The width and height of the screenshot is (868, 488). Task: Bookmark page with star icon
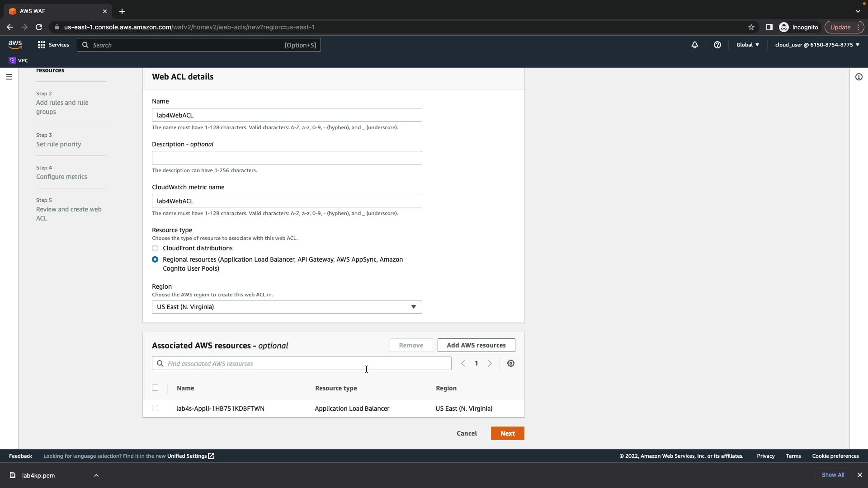coord(751,27)
